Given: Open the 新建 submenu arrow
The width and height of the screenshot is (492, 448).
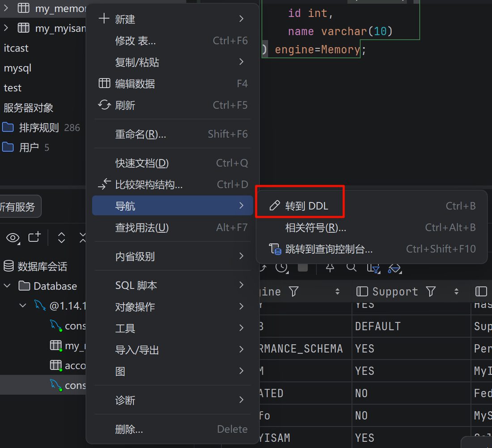Looking at the screenshot, I should click(241, 19).
